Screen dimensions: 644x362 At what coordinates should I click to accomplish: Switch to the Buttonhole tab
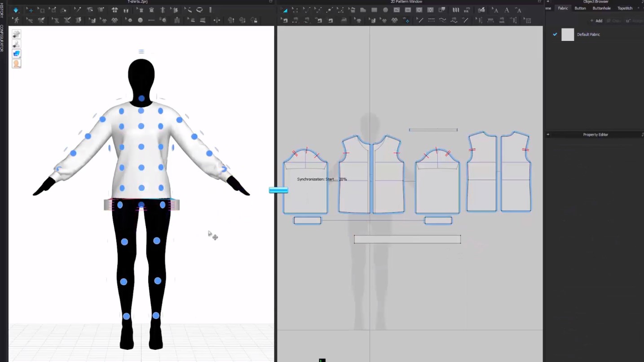[x=601, y=8]
